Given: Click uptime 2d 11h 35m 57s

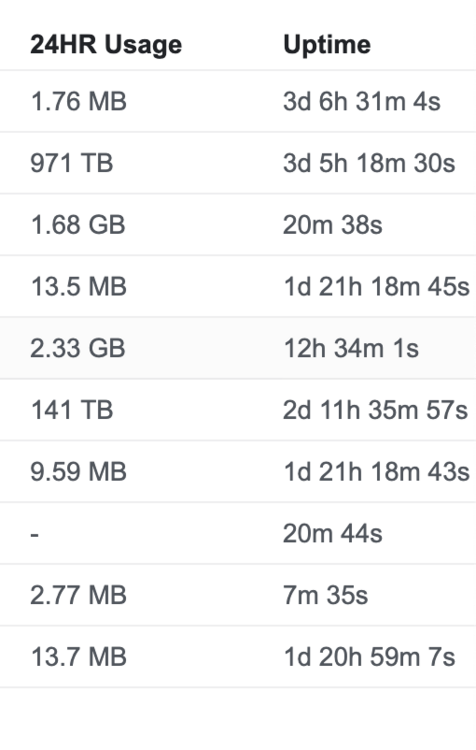Looking at the screenshot, I should pos(376,410).
